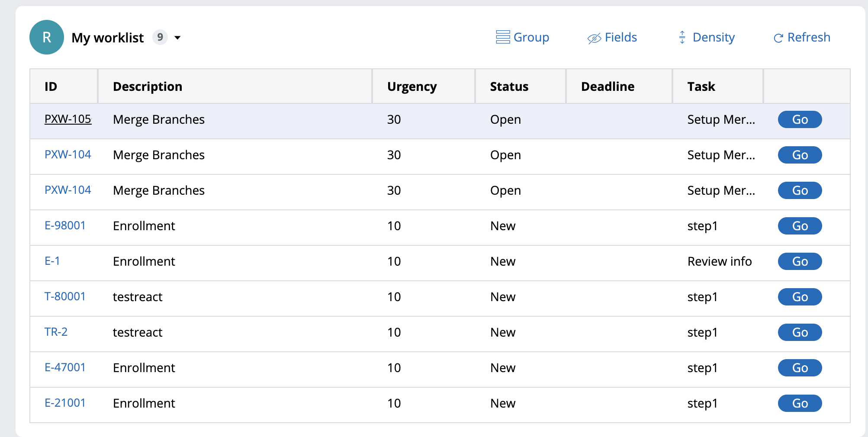Open the Fields visibility options
Viewport: 868px width, 437px height.
coord(612,37)
